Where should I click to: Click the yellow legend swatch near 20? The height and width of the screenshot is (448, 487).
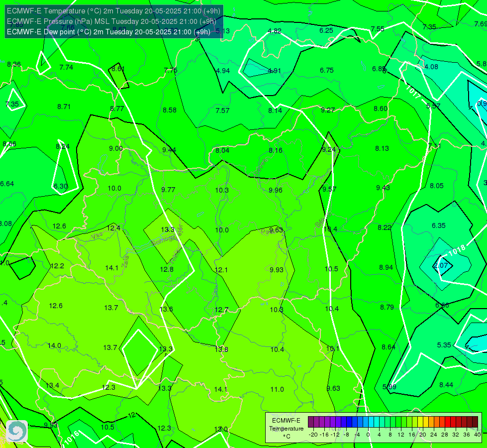(x=420, y=422)
